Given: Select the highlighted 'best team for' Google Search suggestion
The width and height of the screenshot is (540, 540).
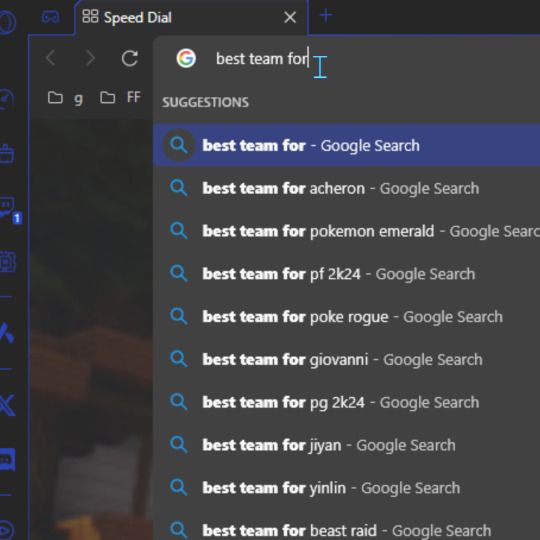Looking at the screenshot, I should (x=346, y=145).
